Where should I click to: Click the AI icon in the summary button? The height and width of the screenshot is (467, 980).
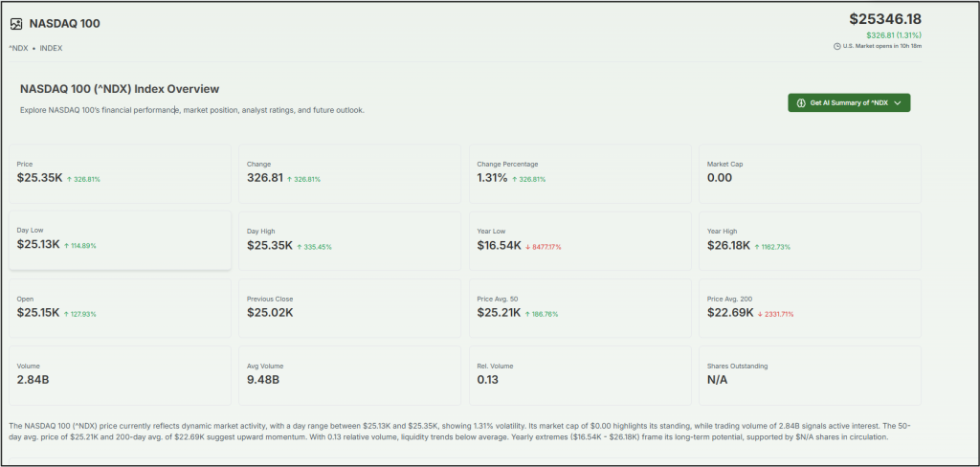pos(801,102)
